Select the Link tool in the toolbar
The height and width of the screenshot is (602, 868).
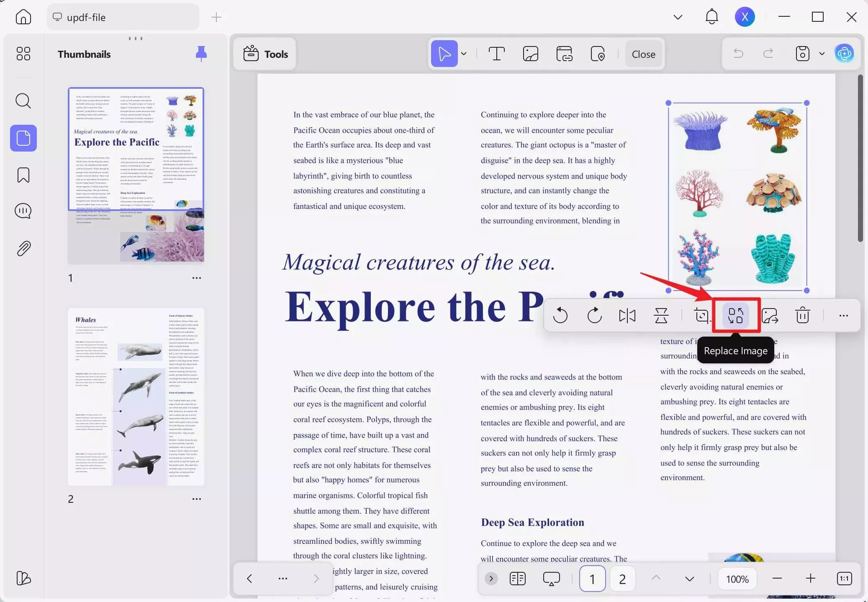click(x=564, y=54)
